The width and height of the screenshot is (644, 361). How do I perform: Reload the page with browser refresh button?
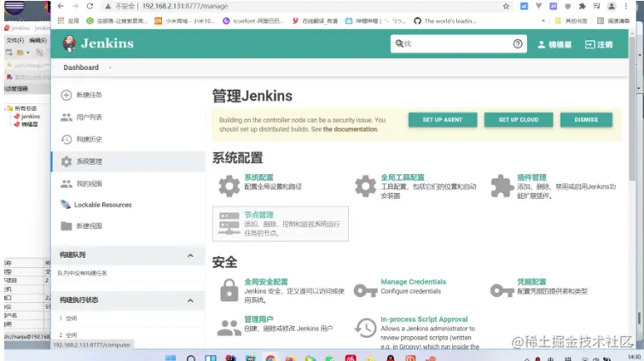pos(90,6)
